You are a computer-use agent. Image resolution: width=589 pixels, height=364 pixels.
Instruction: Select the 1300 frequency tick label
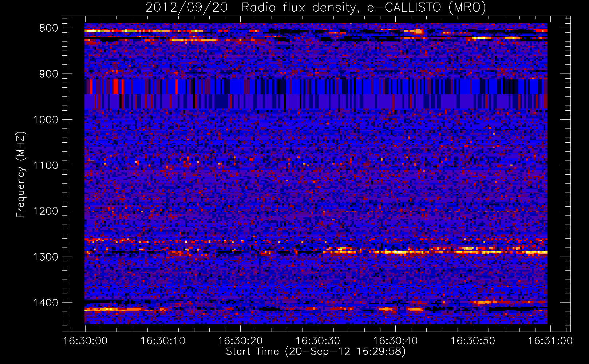[x=46, y=257]
